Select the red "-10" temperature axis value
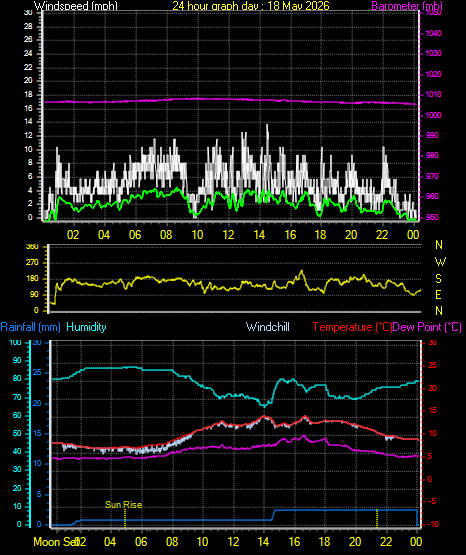Image resolution: width=466 pixels, height=555 pixels. [x=433, y=525]
